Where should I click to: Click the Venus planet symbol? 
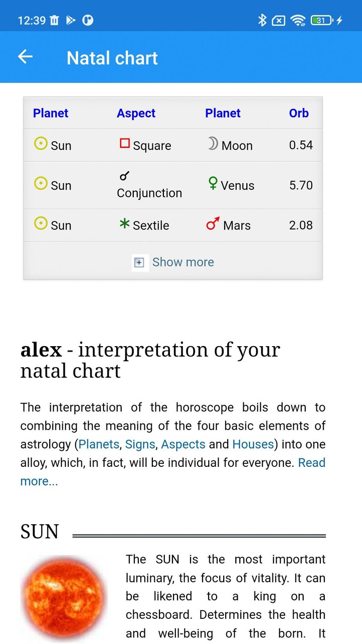pos(213,184)
